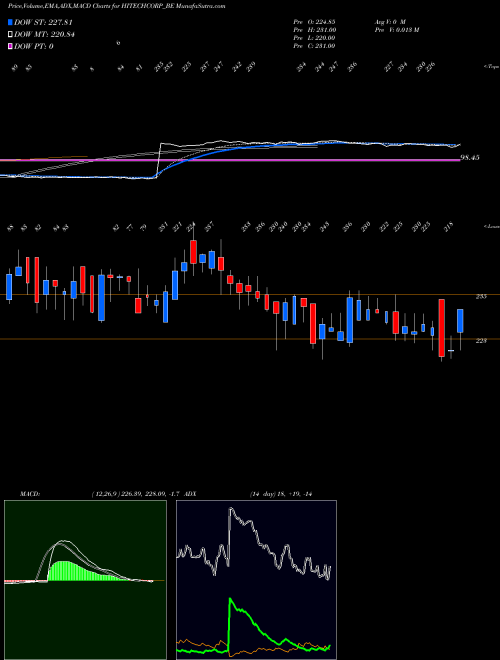Click the 'MACD:' panel heading
The image size is (500, 660).
coord(30,494)
